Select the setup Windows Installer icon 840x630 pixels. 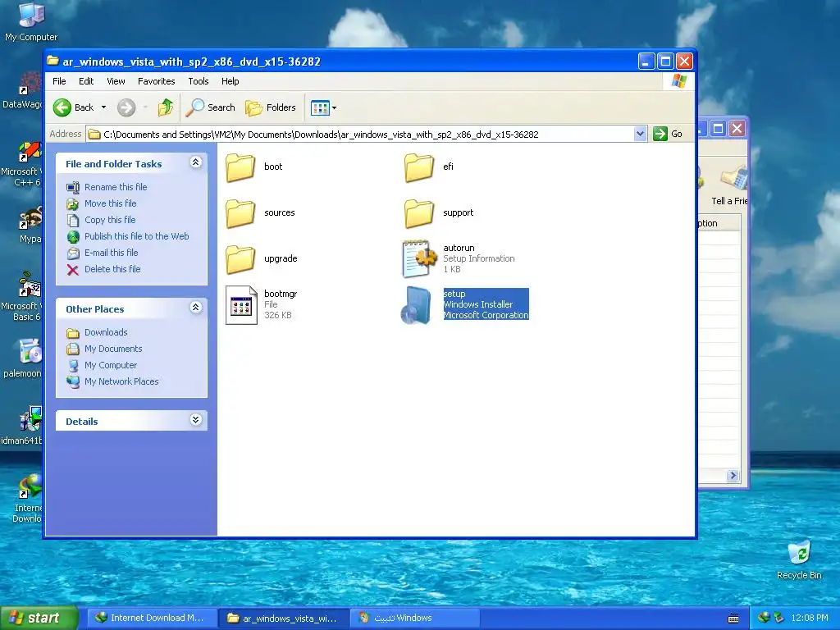tap(417, 305)
